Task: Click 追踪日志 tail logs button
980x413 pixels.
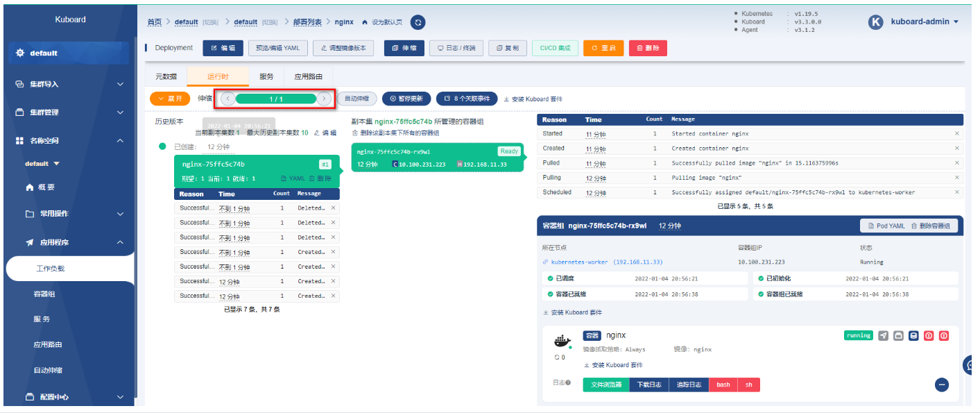Action: point(689,385)
